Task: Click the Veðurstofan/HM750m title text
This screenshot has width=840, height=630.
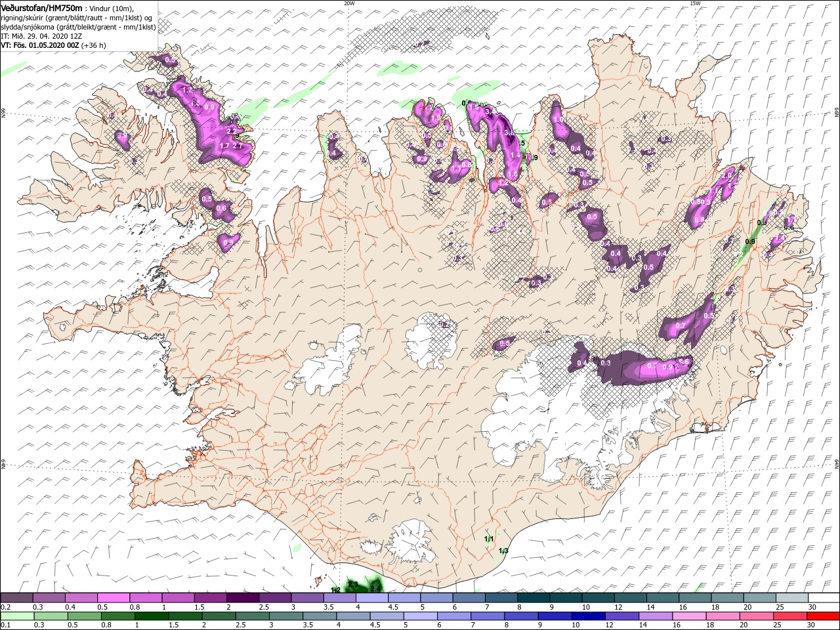Action: coord(41,8)
